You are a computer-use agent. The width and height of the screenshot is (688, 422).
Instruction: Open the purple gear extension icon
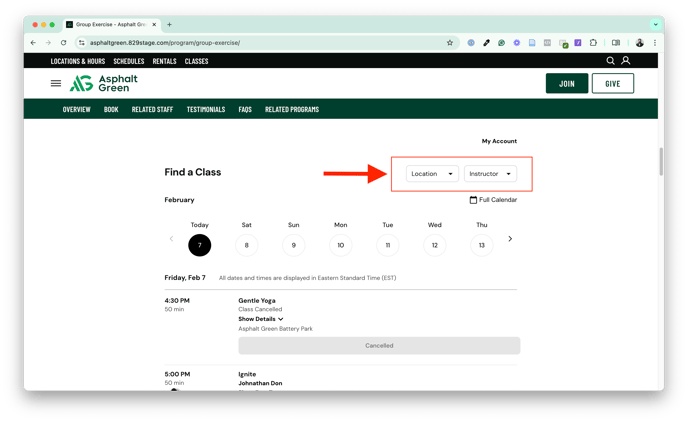click(x=517, y=43)
